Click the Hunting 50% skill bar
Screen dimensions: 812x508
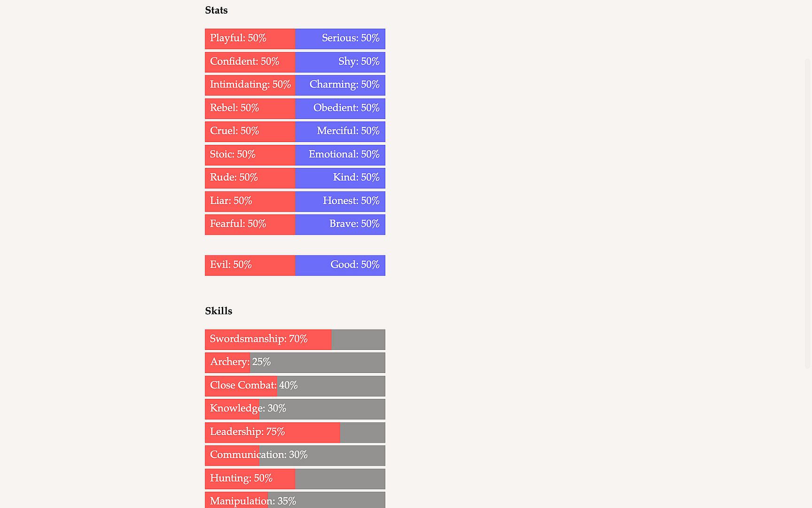[295, 479]
